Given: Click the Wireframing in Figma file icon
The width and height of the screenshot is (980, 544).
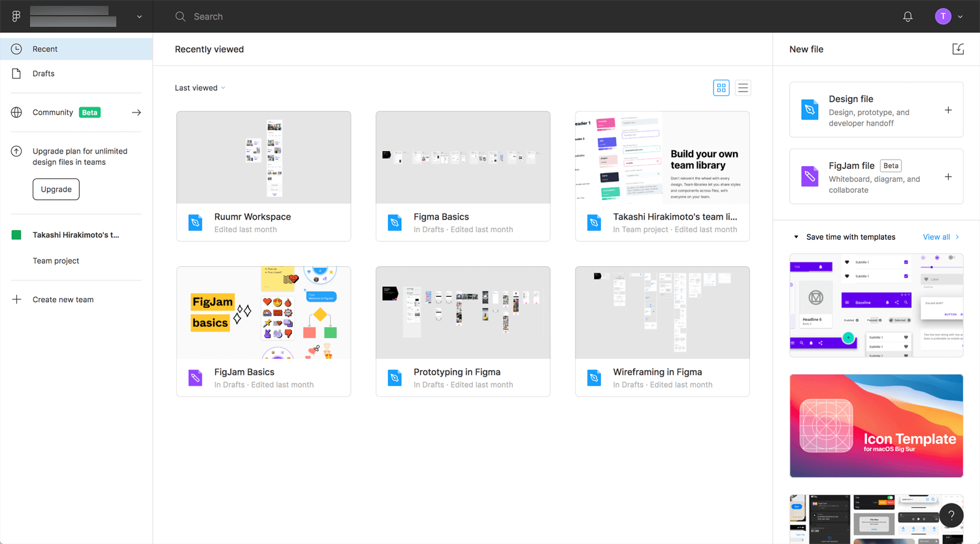Looking at the screenshot, I should [594, 377].
